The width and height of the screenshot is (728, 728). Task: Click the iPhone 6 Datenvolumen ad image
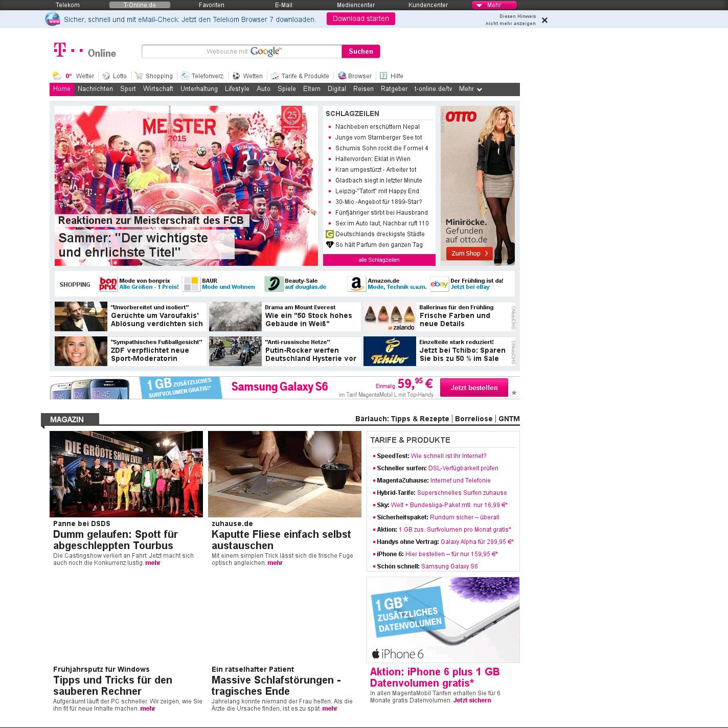click(443, 620)
